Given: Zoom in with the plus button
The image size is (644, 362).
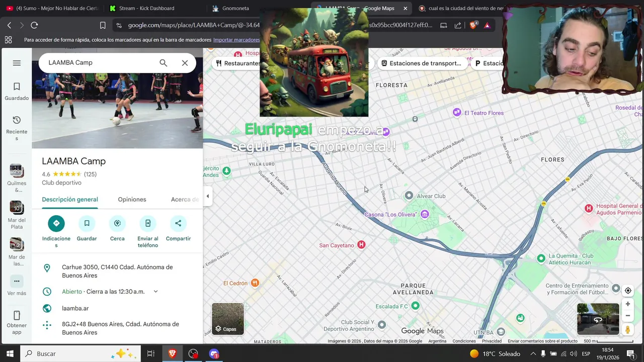Looking at the screenshot, I should point(628,304).
